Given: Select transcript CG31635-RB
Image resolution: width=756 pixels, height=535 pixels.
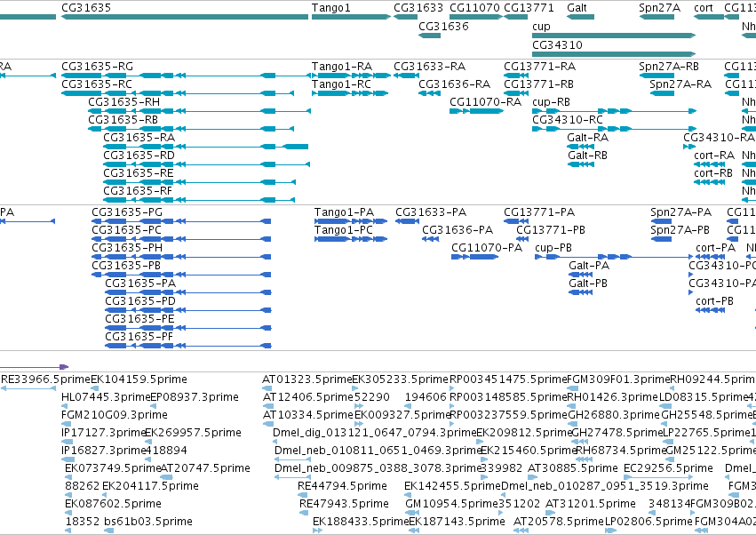Looking at the screenshot, I should pos(123,120).
